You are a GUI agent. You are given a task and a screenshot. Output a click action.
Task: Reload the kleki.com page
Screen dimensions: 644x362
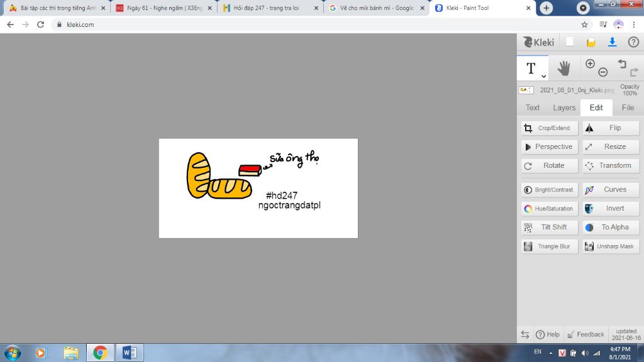click(x=40, y=25)
